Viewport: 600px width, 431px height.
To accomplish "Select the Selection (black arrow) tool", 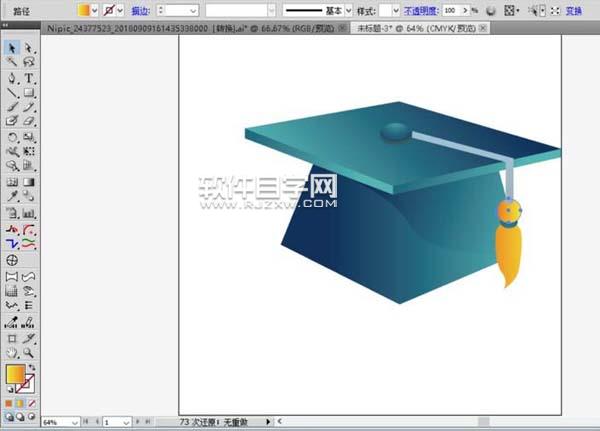I will pyautogui.click(x=12, y=48).
